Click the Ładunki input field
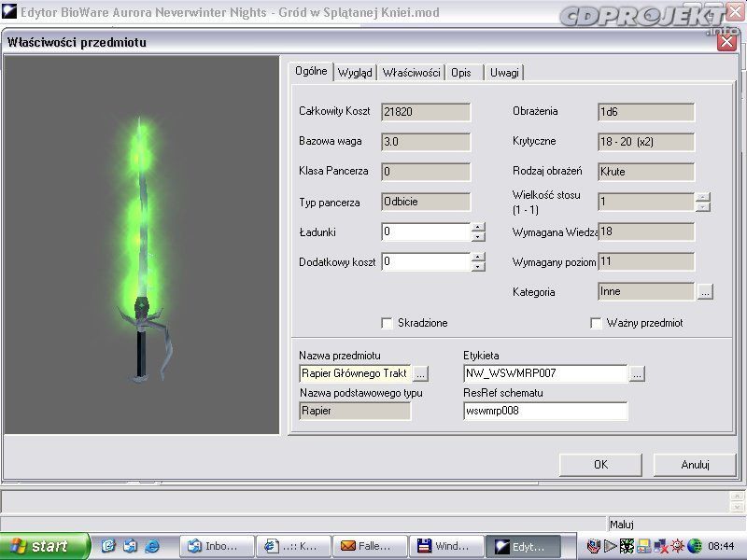This screenshot has width=747, height=560. [426, 231]
